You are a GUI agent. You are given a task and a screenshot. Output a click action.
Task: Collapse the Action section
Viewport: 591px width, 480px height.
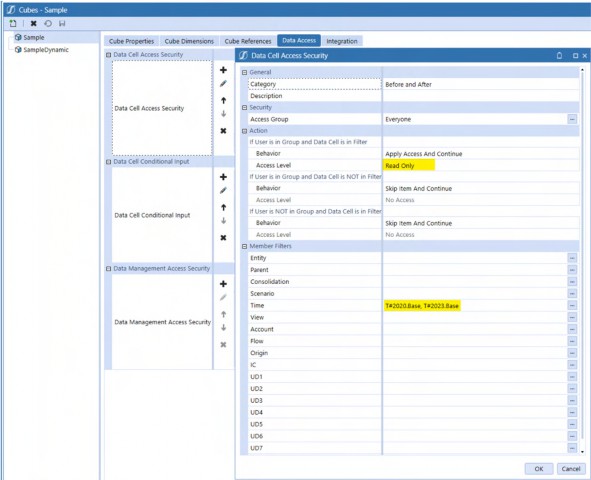244,131
